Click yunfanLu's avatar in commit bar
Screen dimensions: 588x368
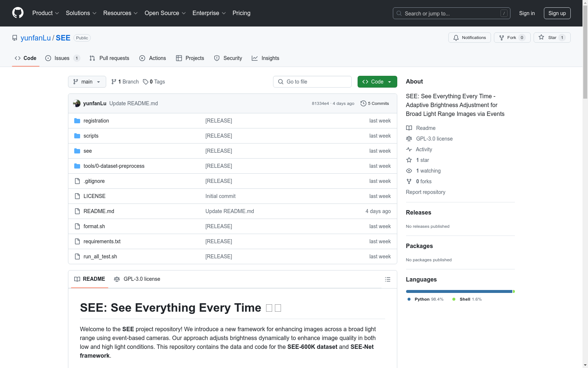pyautogui.click(x=77, y=103)
